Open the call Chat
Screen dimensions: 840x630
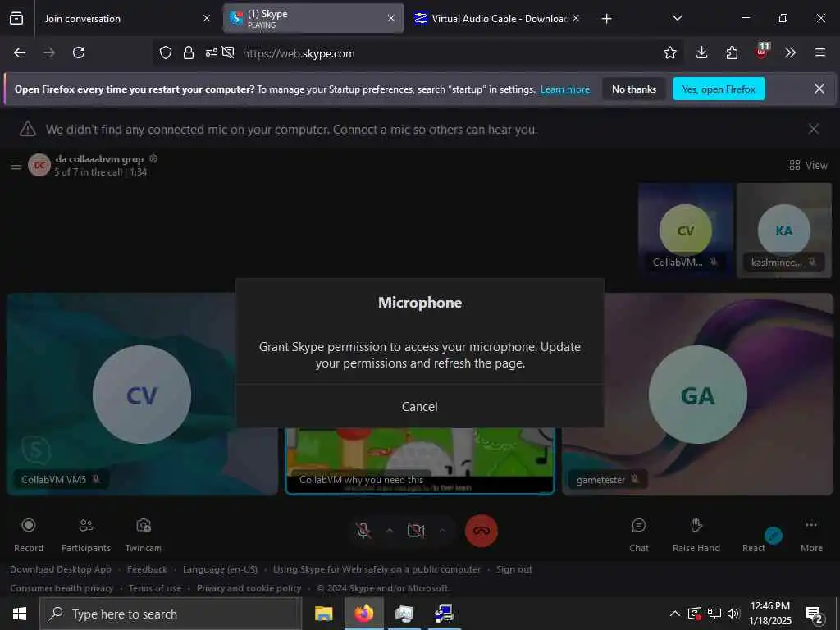tap(638, 534)
